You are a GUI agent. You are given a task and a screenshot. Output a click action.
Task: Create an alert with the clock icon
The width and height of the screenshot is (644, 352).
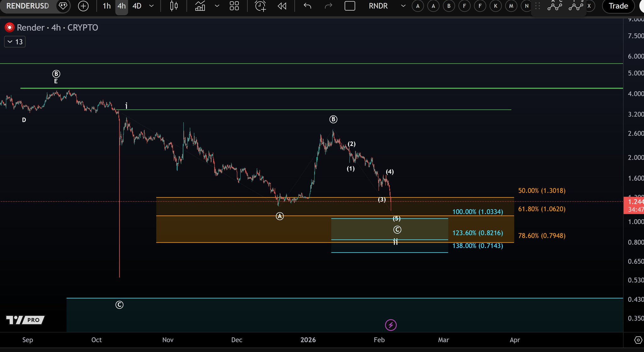point(260,6)
